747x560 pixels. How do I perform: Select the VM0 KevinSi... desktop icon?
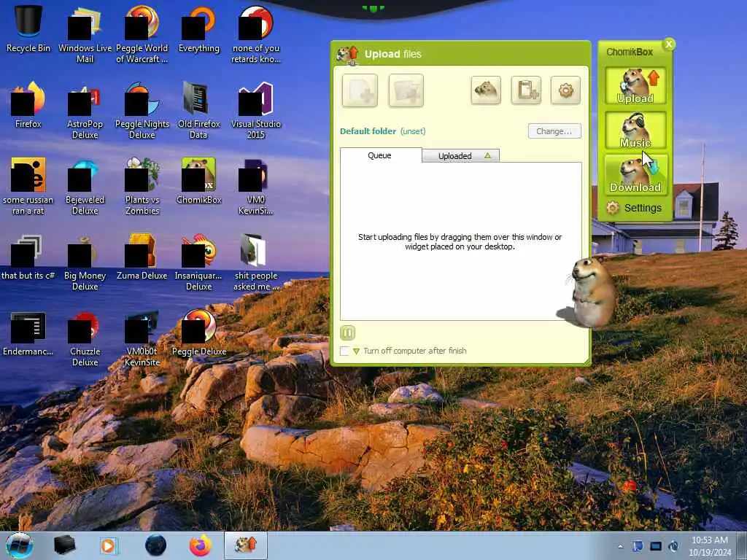point(256,187)
